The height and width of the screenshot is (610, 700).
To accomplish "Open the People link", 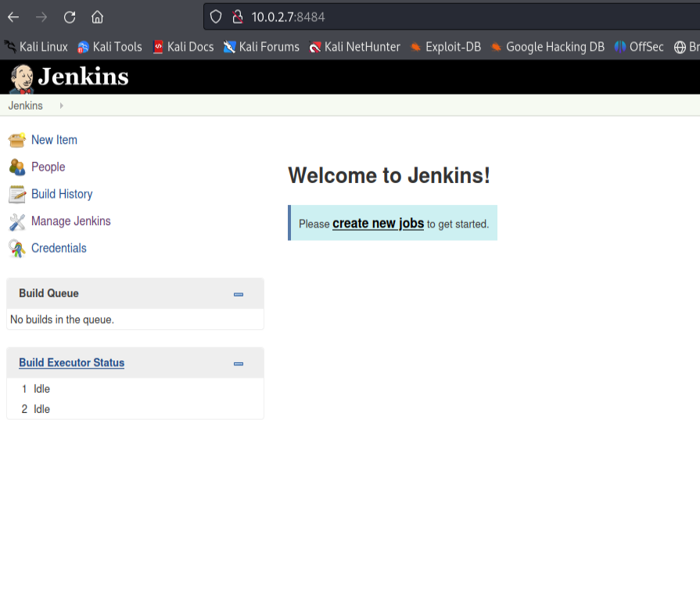I will coord(48,167).
